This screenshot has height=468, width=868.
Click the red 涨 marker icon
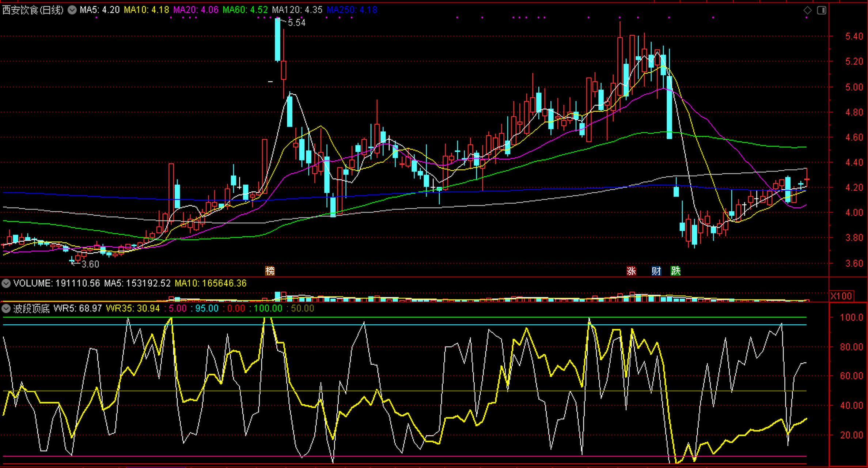(631, 271)
